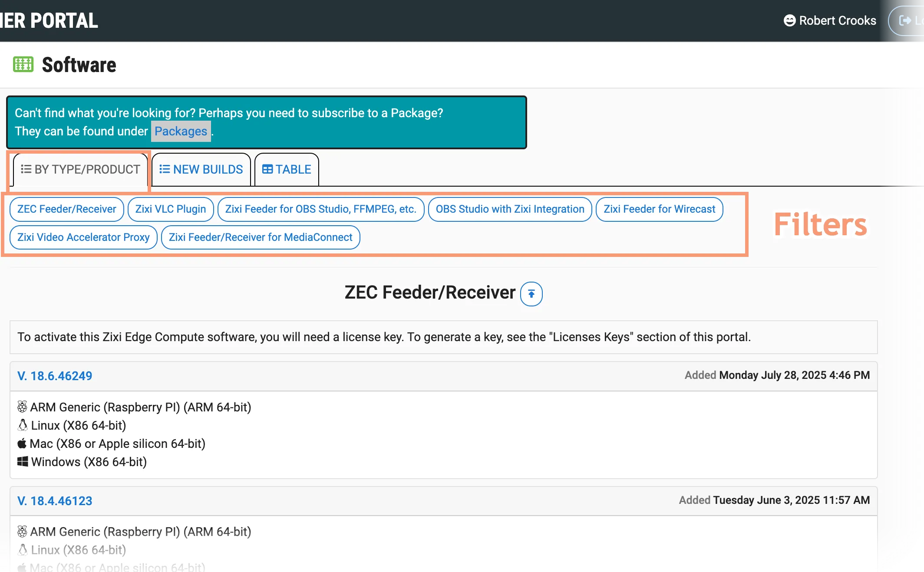Filter by Zixi Video Accelerator Proxy

83,237
